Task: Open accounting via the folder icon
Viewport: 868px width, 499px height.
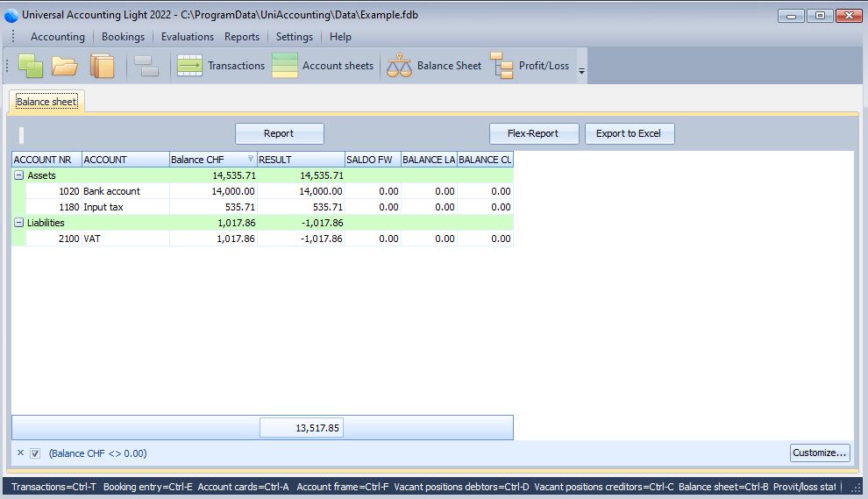Action: (65, 66)
